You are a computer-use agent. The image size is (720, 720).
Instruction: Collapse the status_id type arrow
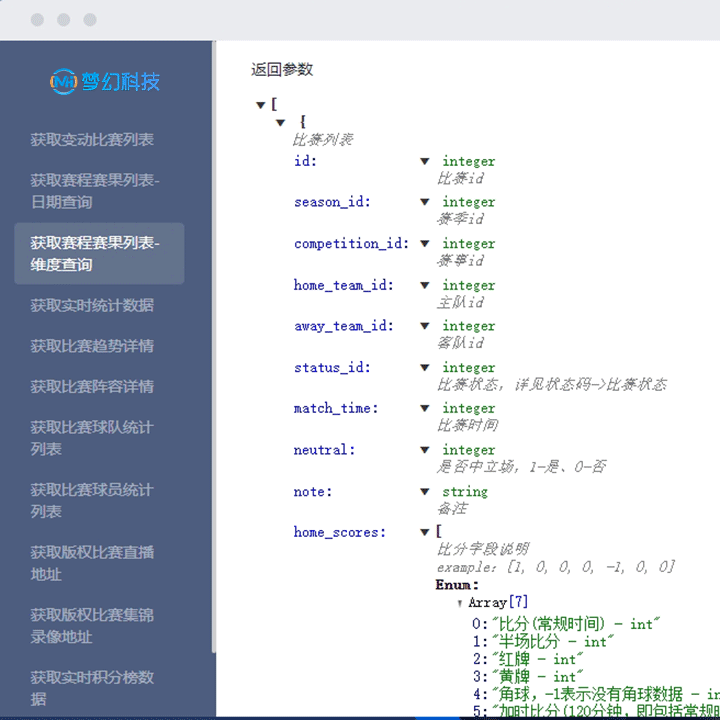[425, 368]
